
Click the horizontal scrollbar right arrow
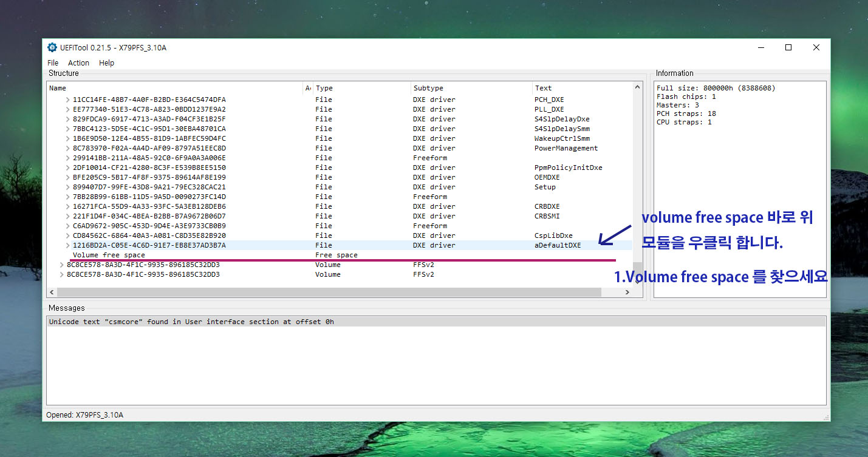click(627, 292)
